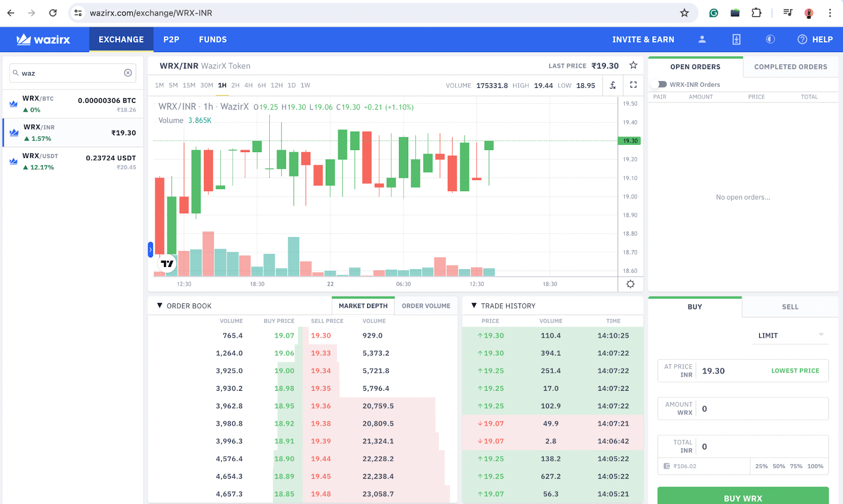The height and width of the screenshot is (504, 843).
Task: Open Chrome three-dot menu
Action: coord(830,13)
